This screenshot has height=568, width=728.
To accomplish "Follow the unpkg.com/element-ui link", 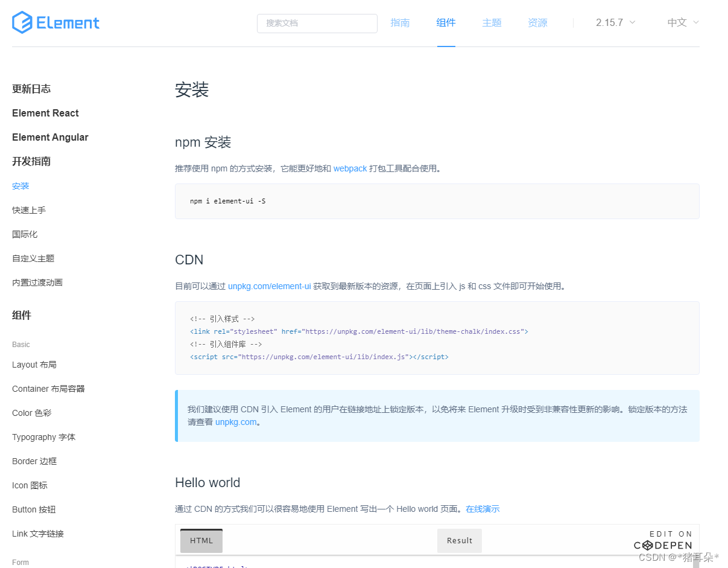I will pos(269,286).
